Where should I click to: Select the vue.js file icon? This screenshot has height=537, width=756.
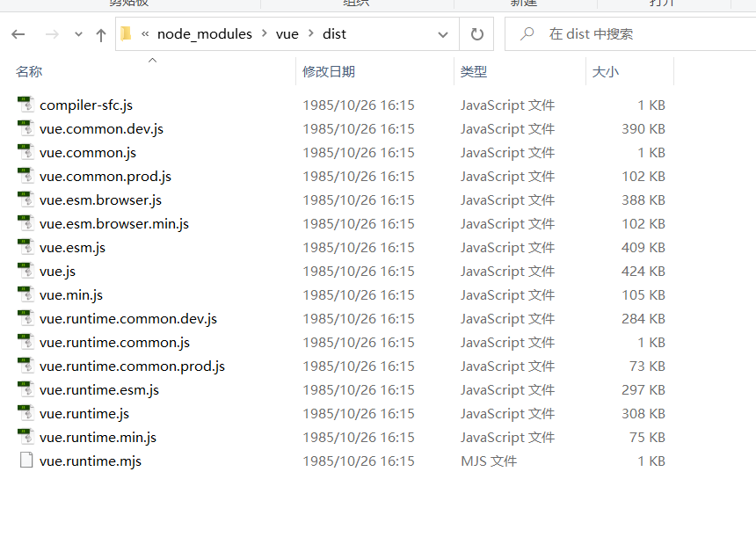(x=25, y=271)
